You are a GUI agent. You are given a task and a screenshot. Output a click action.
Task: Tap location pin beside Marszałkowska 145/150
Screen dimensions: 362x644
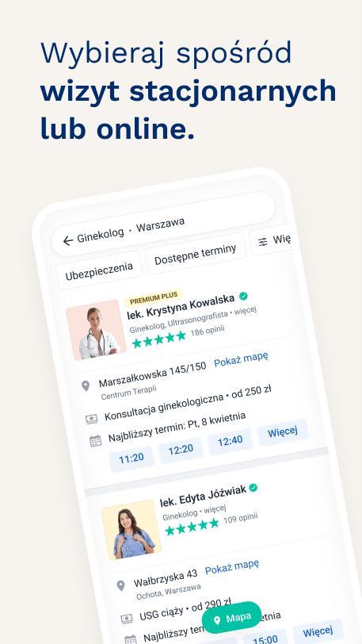tap(86, 385)
